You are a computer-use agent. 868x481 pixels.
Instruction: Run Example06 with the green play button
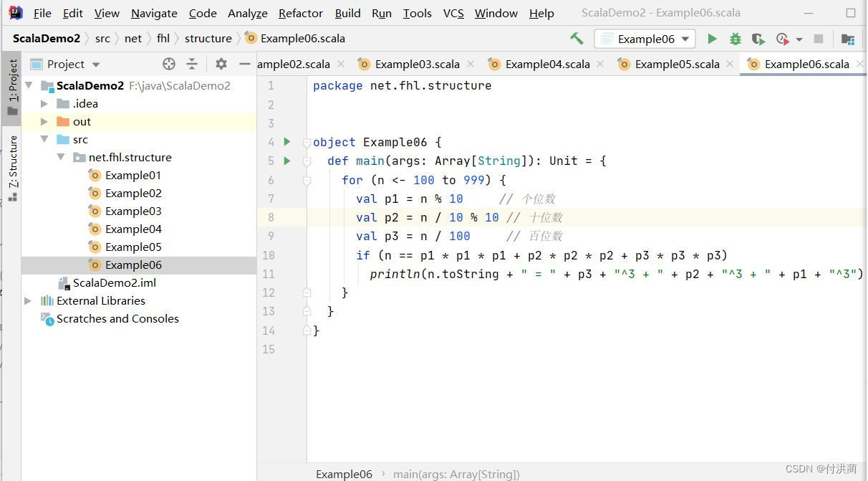coord(712,39)
